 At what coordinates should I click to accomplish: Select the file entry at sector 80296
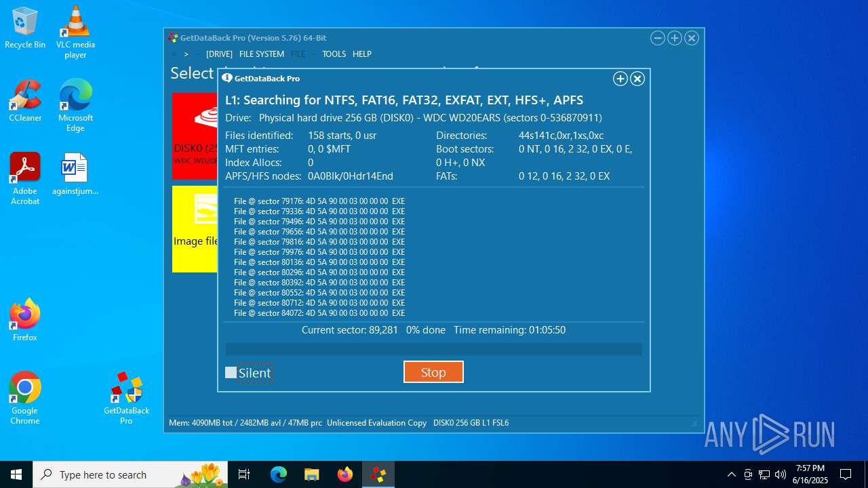pyautogui.click(x=319, y=272)
